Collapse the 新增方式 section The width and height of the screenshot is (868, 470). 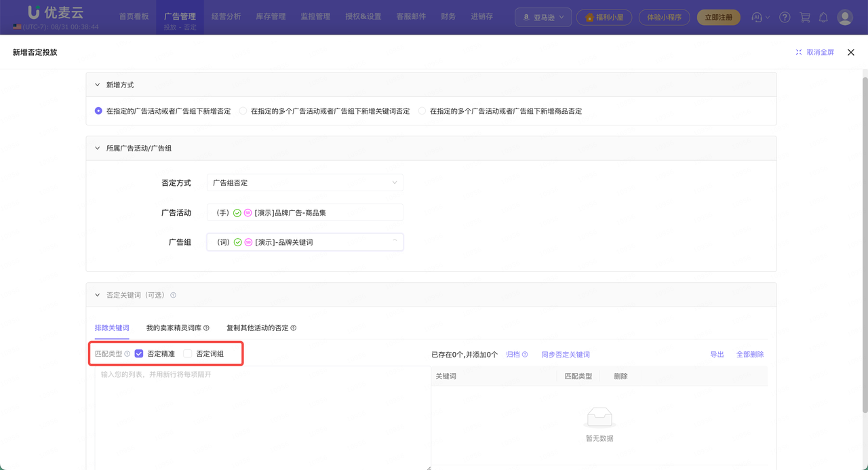[98, 85]
